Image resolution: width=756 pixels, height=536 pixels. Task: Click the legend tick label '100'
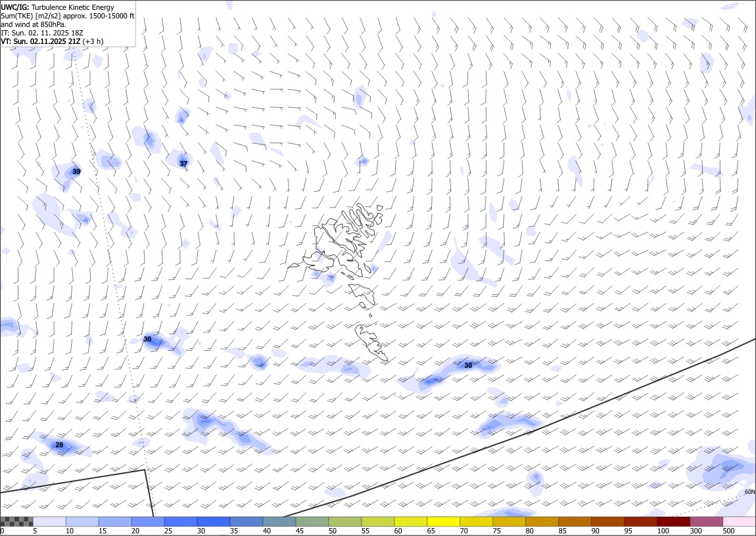(663, 531)
